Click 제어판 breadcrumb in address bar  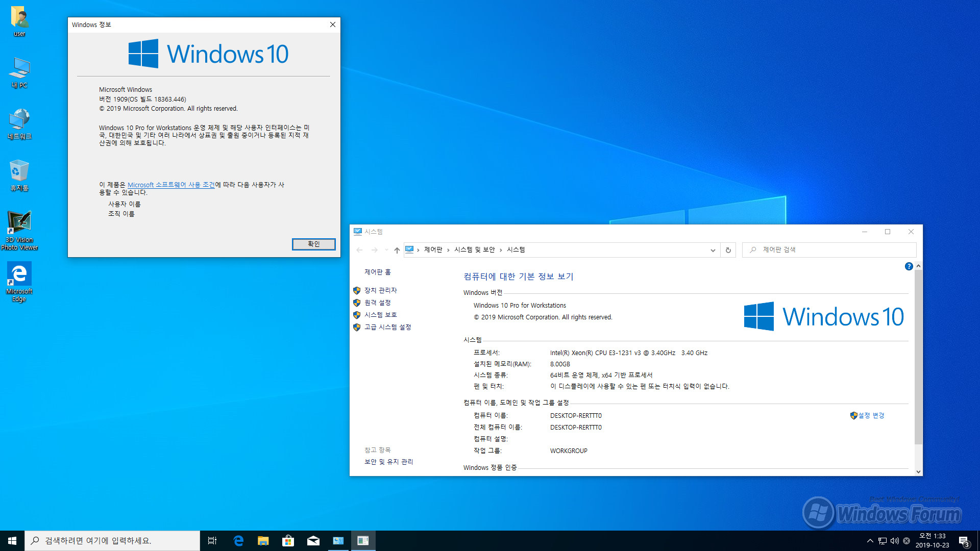click(x=433, y=249)
